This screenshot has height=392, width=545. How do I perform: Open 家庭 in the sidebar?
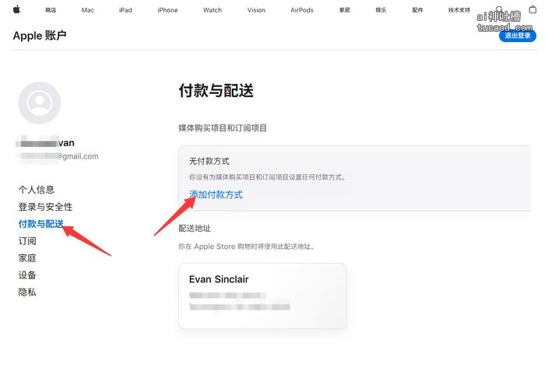[x=27, y=258]
